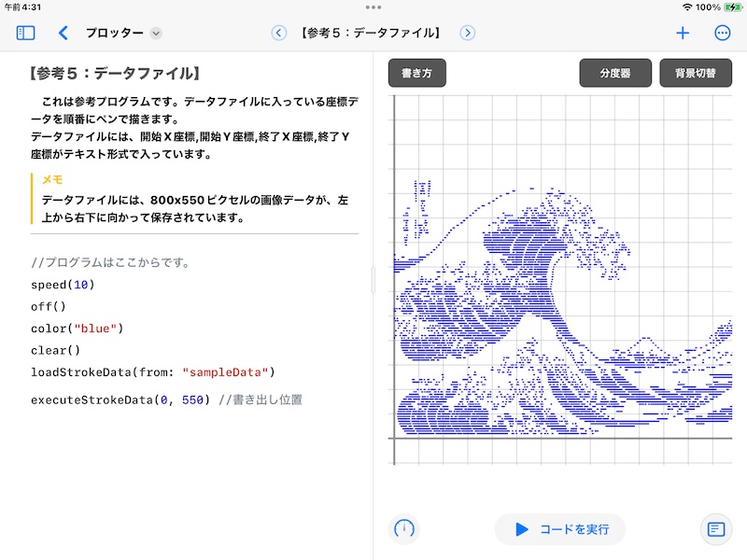Go to the previous page arrow
Screen dimensions: 747x560
pos(278,33)
